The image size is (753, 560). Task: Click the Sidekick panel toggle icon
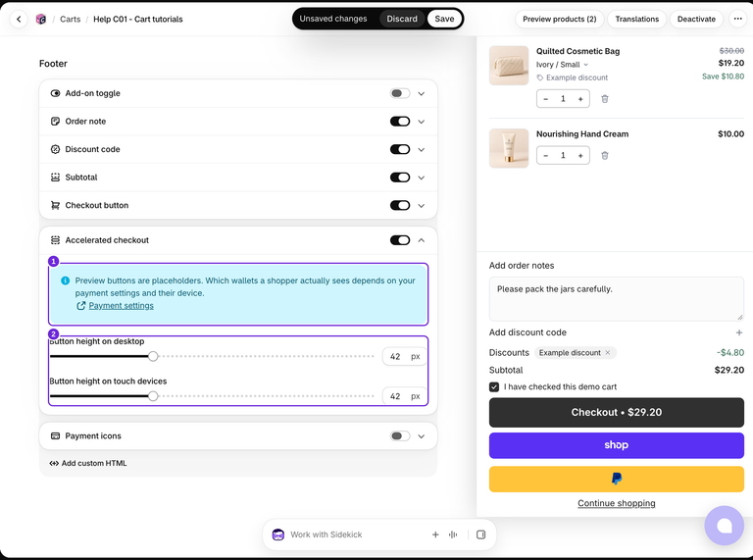pos(480,535)
